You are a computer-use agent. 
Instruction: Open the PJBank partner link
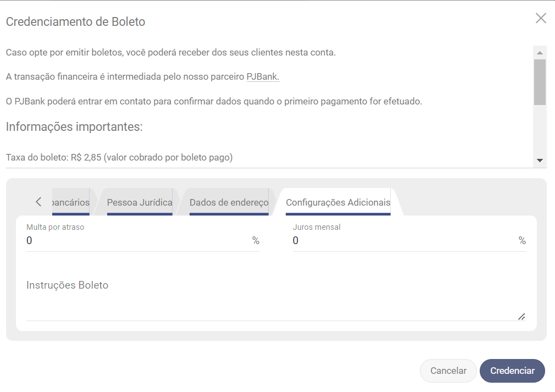[x=263, y=77]
